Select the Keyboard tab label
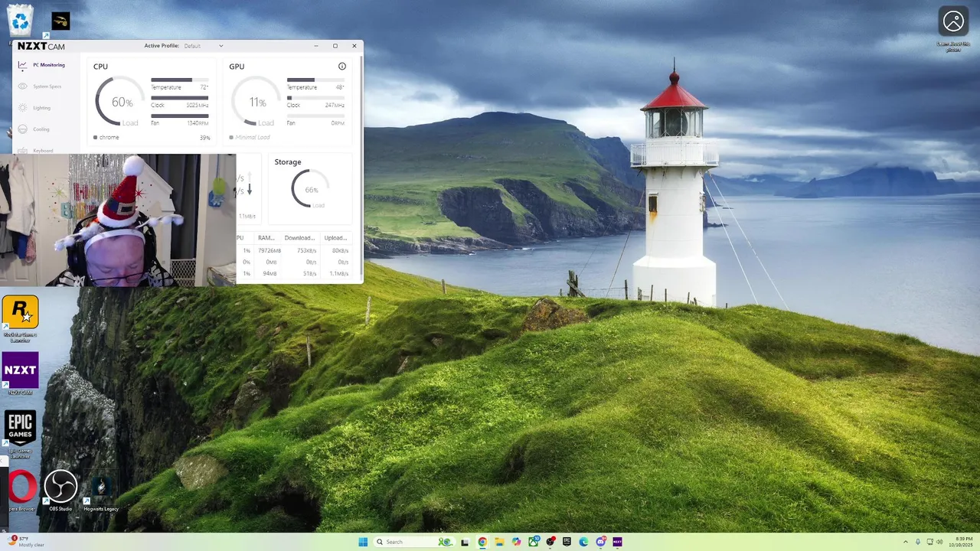 (x=44, y=151)
